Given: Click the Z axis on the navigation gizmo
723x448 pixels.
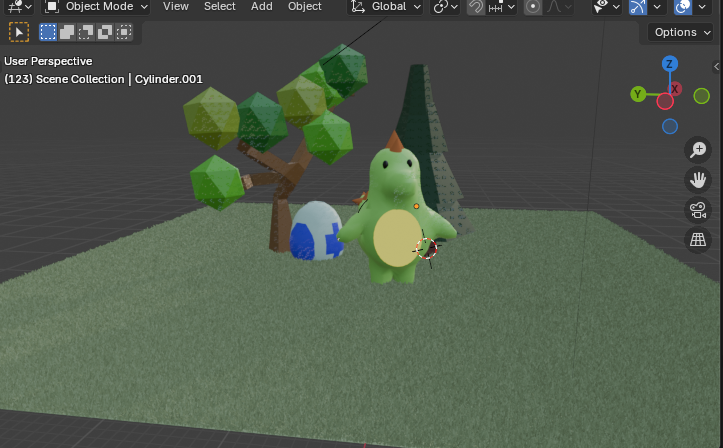Looking at the screenshot, I should pyautogui.click(x=670, y=65).
